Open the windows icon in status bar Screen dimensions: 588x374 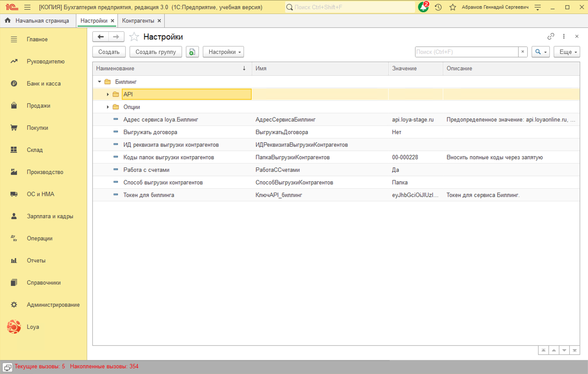click(8, 367)
